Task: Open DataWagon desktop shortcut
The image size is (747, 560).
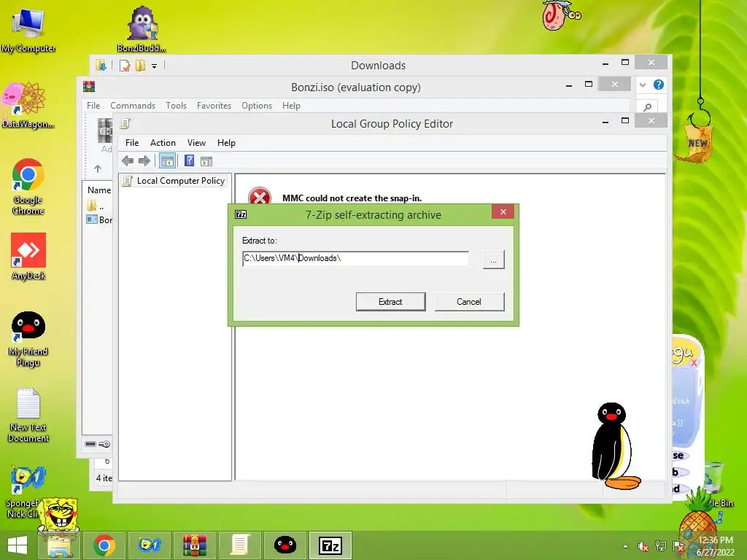Action: pos(28,105)
